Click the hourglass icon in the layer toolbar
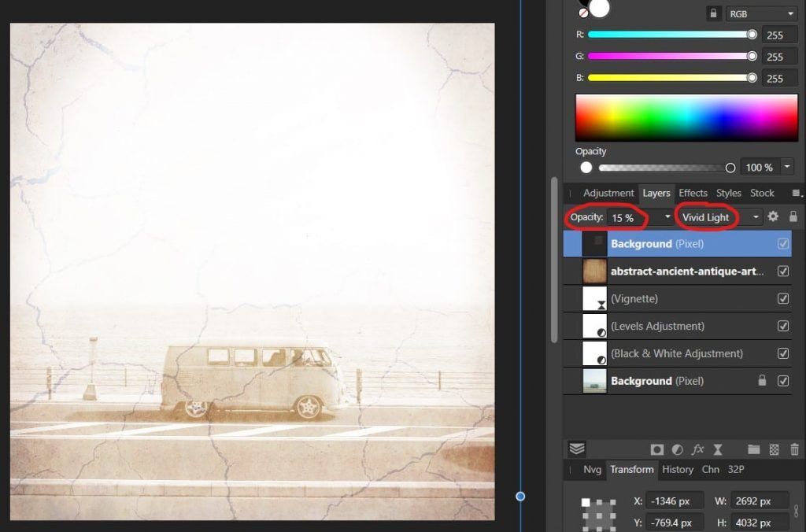Screen dimensions: 806x532 pos(717,449)
